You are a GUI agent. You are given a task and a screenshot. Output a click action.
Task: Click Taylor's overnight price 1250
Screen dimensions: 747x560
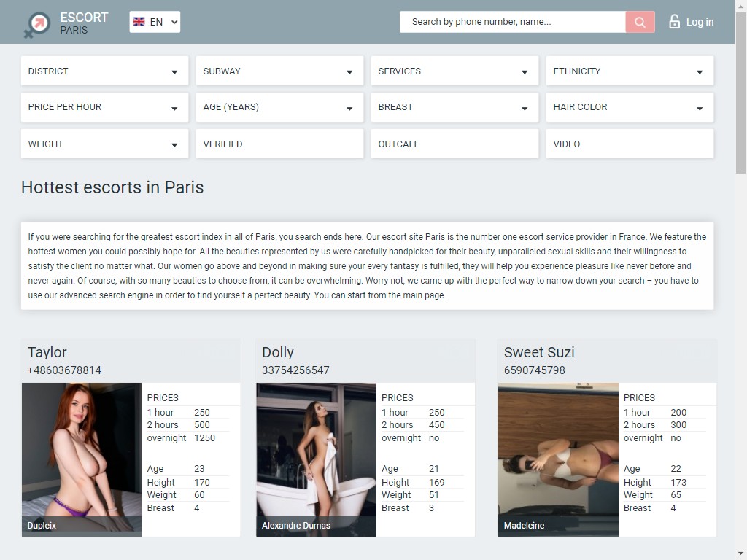pyautogui.click(x=204, y=437)
